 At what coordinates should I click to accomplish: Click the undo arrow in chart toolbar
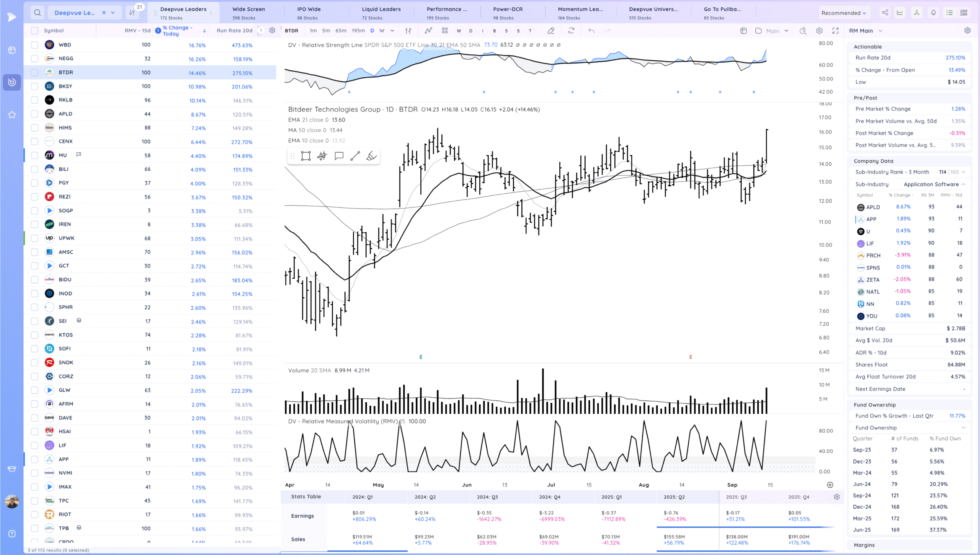click(591, 31)
